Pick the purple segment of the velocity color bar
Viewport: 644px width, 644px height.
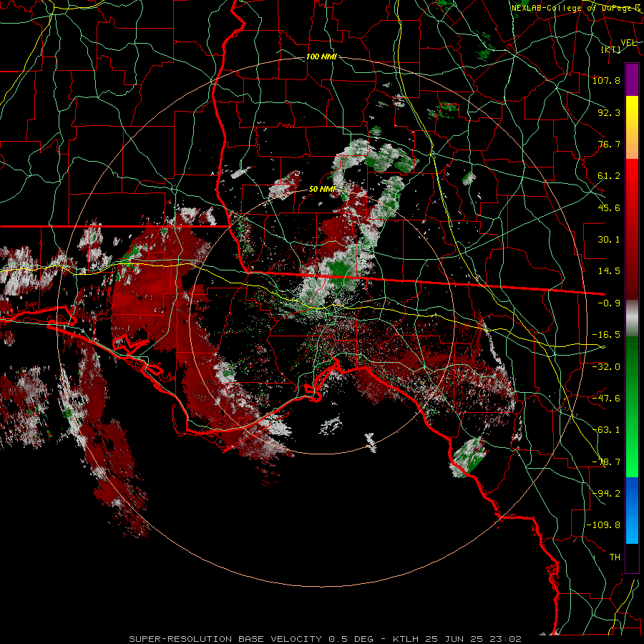(x=632, y=79)
